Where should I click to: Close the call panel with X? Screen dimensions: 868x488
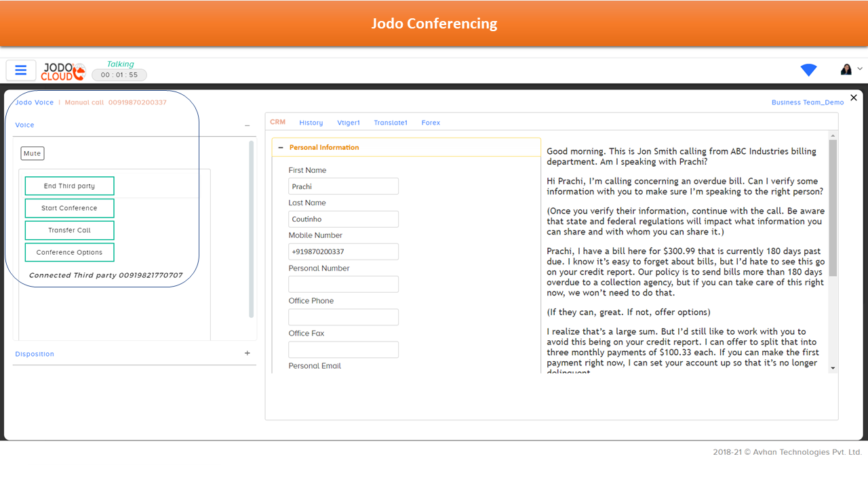point(854,98)
